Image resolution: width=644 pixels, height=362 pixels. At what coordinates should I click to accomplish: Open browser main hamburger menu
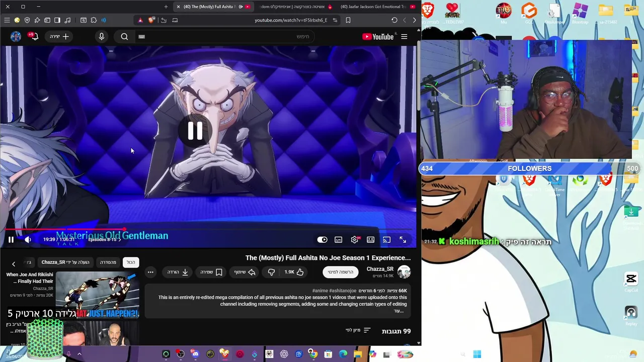coord(7,20)
